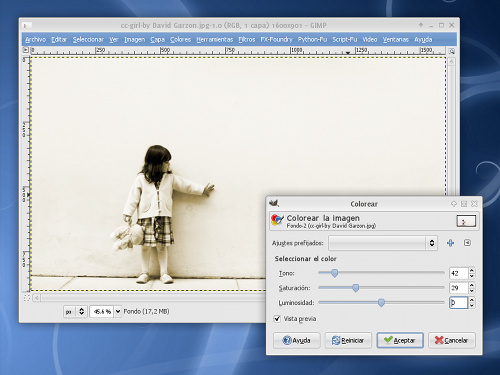Increase the Luminosidad value with the up arrow
Image resolution: width=500 pixels, height=375 pixels.
tap(472, 300)
